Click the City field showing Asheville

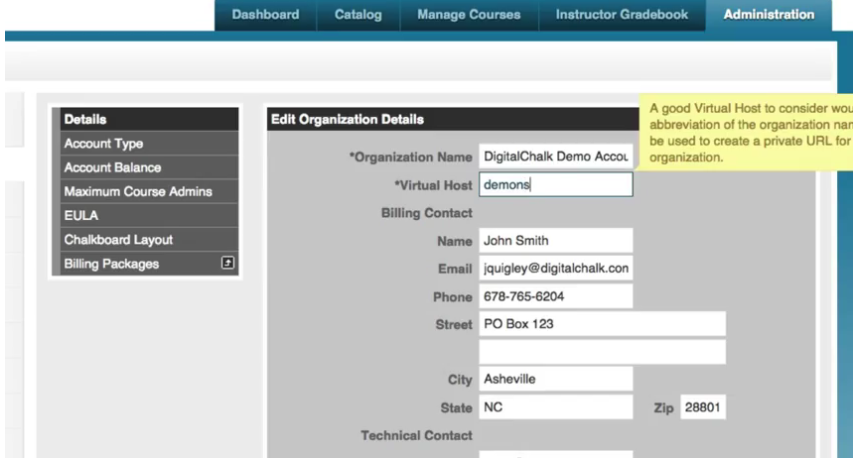[555, 380]
